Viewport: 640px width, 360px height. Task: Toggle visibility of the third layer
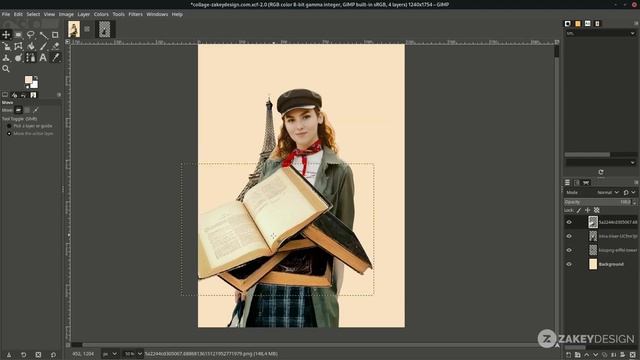click(569, 250)
